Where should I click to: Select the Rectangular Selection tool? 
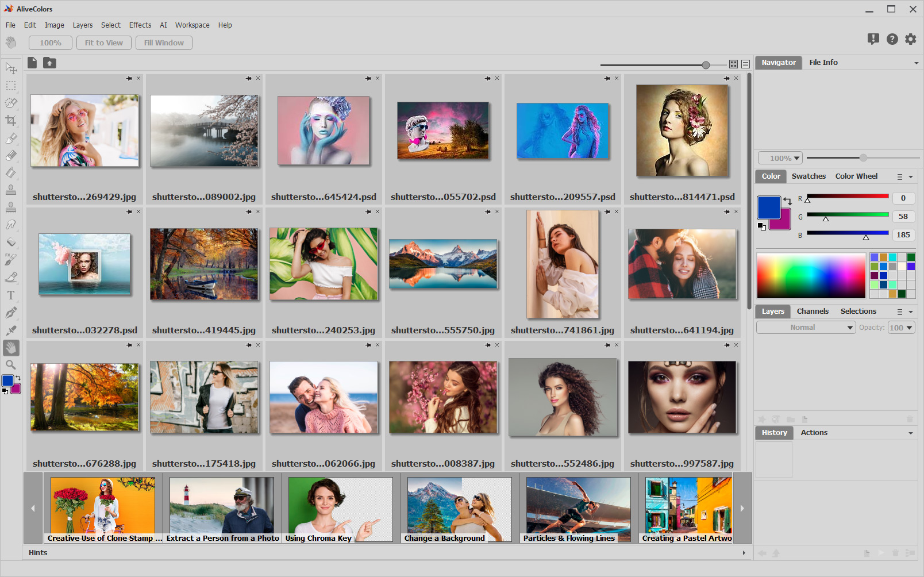pos(11,86)
